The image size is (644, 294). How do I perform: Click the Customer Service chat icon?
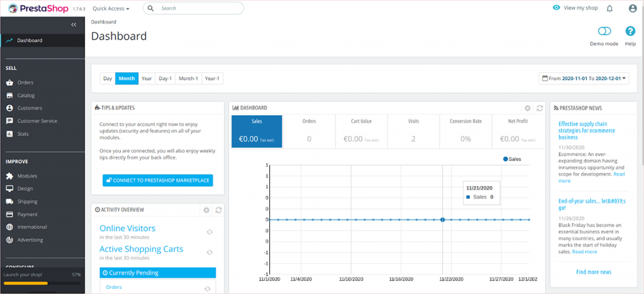tap(9, 121)
